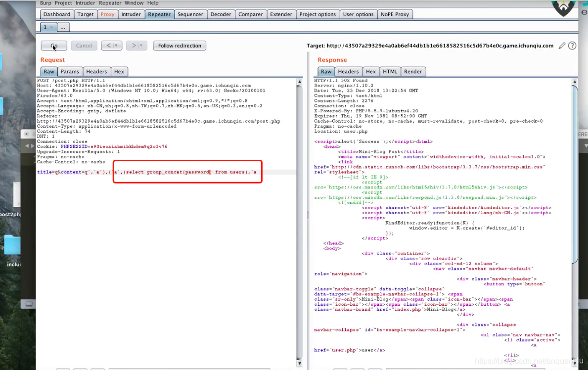588x370 pixels.
Task: Switch to the Proxy tab
Action: pos(107,14)
